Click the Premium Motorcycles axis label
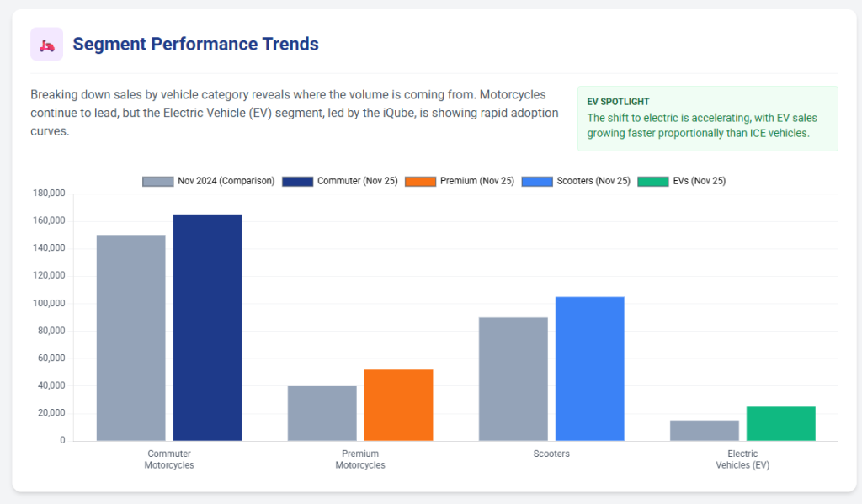The height and width of the screenshot is (504, 862). 360,459
